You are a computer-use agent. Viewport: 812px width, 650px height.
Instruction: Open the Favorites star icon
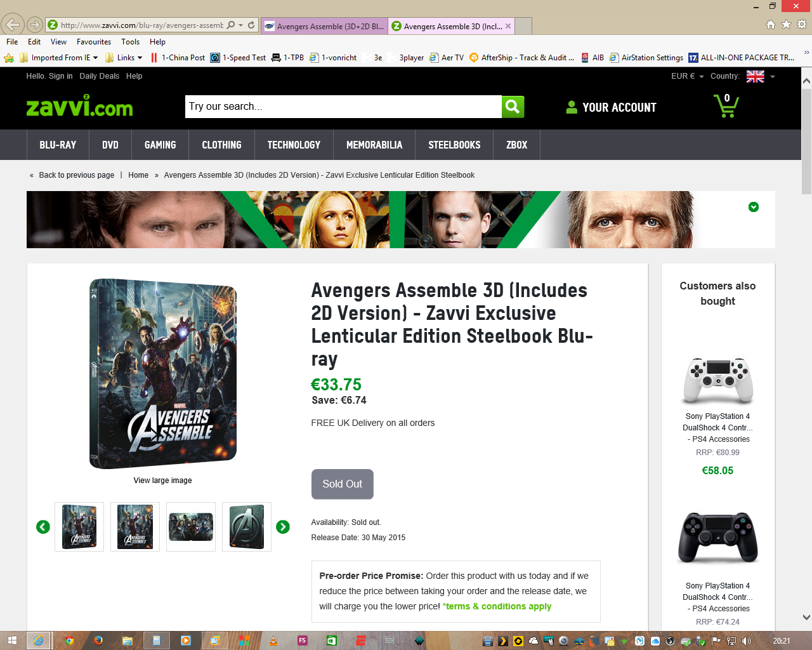point(786,24)
